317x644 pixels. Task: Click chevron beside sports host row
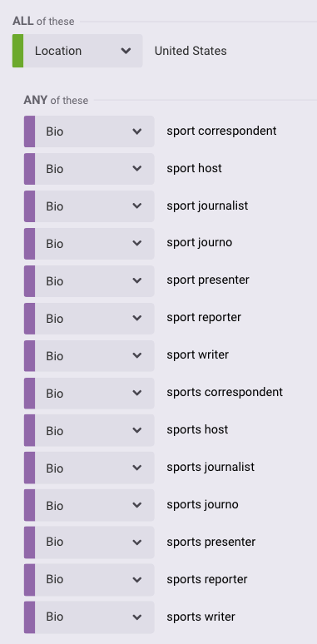point(137,430)
